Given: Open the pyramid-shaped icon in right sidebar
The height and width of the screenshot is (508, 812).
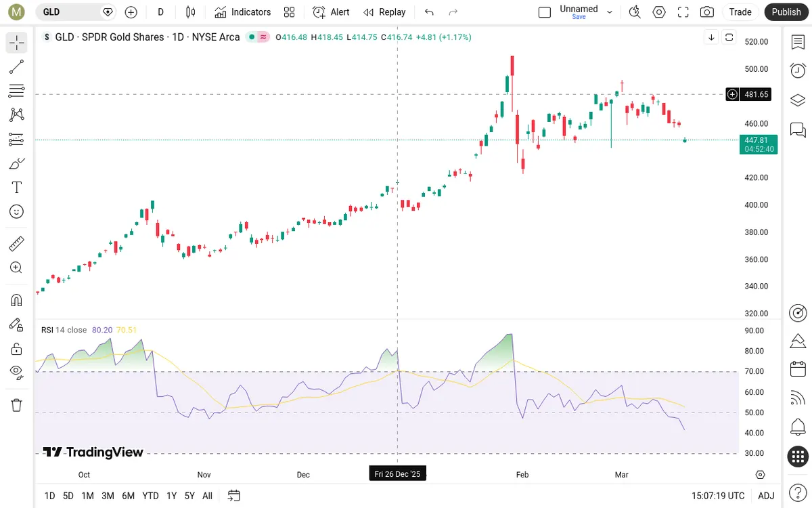Looking at the screenshot, I should pyautogui.click(x=798, y=341).
